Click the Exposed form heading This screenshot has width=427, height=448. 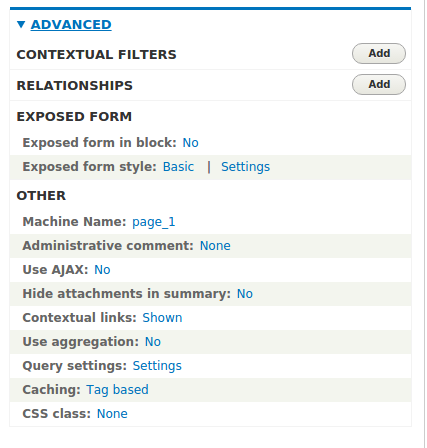coord(74,117)
